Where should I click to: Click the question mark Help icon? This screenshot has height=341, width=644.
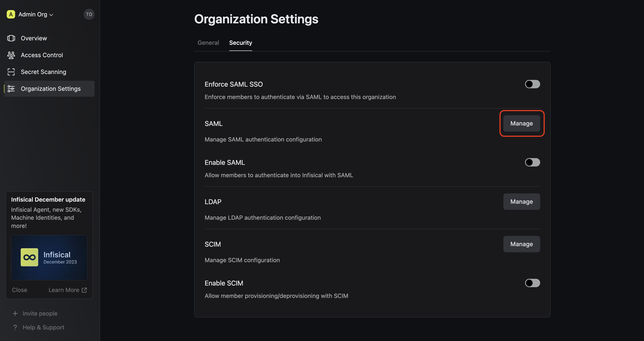[15, 327]
